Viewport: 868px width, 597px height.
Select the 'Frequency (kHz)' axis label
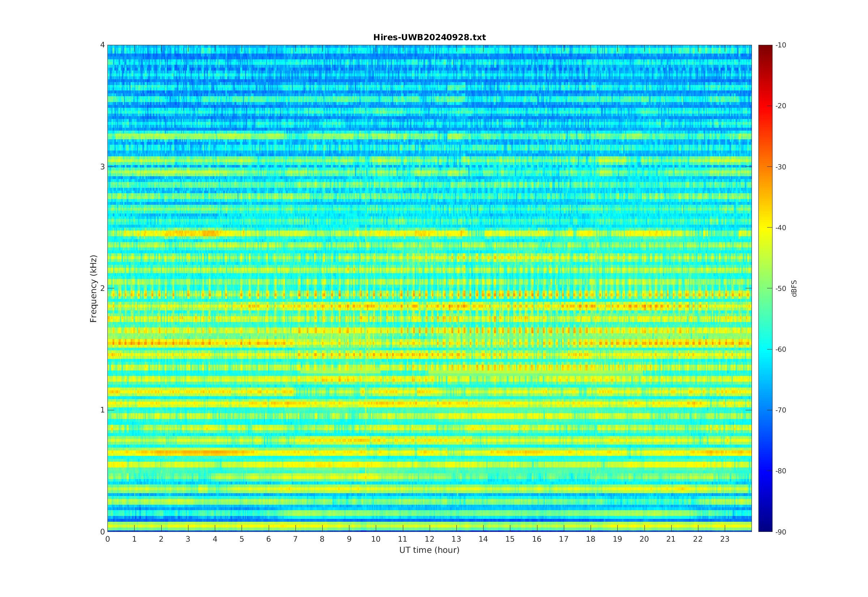click(93, 288)
